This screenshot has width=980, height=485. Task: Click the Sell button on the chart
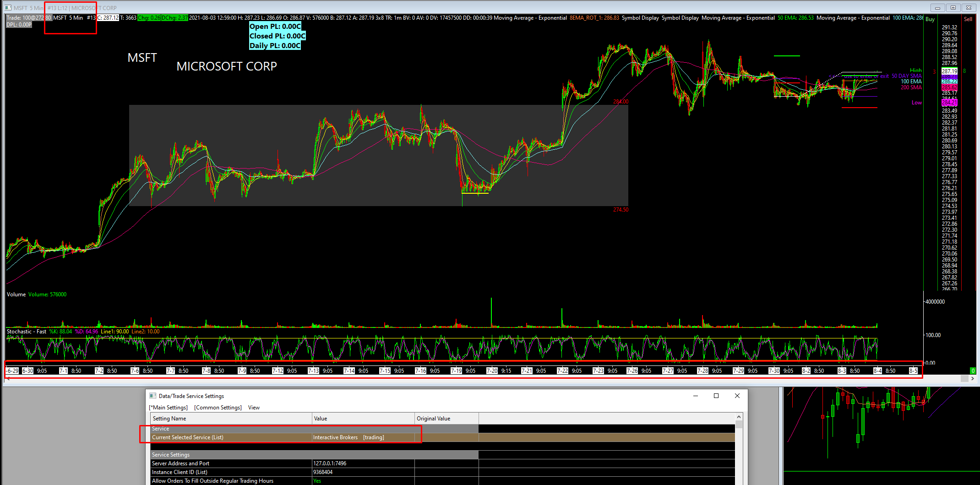968,19
